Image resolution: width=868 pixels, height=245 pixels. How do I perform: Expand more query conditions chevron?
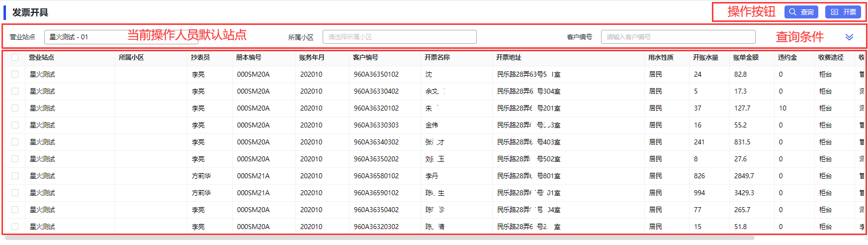click(x=849, y=37)
